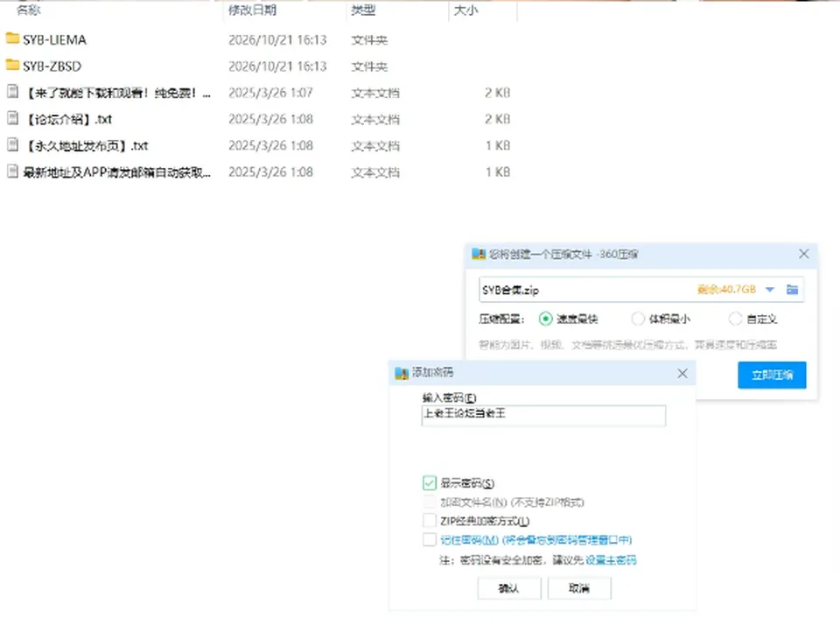The width and height of the screenshot is (840, 639).
Task: Click the file icon beside 【来了就能下载和观看！
Action: pos(13,92)
